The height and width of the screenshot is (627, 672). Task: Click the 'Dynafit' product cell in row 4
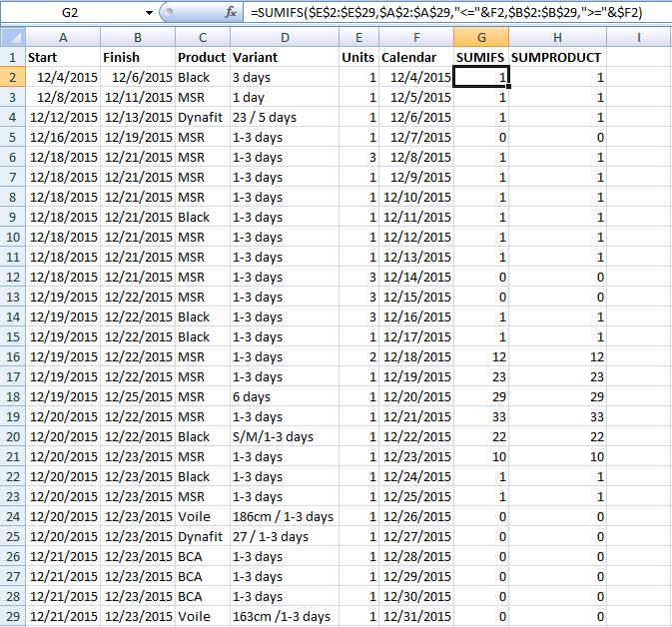point(203,117)
